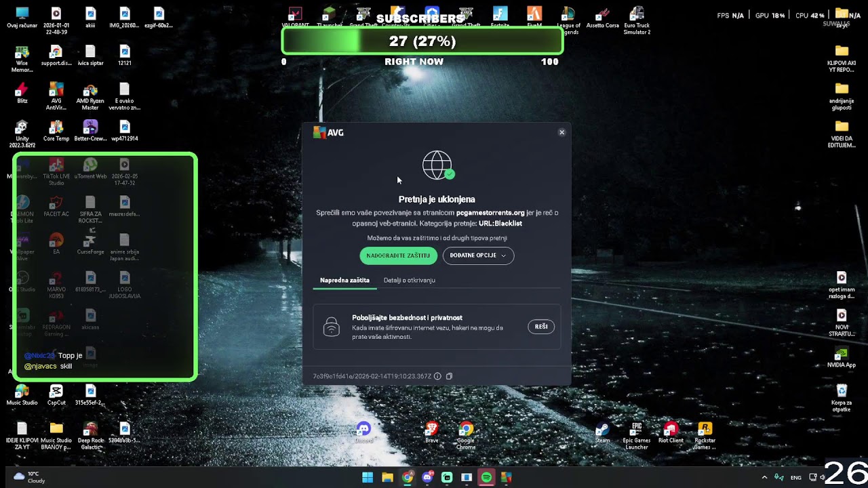Viewport: 868px width, 488px height.
Task: Open the Korpa za otpatke recycle bin
Action: tap(842, 398)
